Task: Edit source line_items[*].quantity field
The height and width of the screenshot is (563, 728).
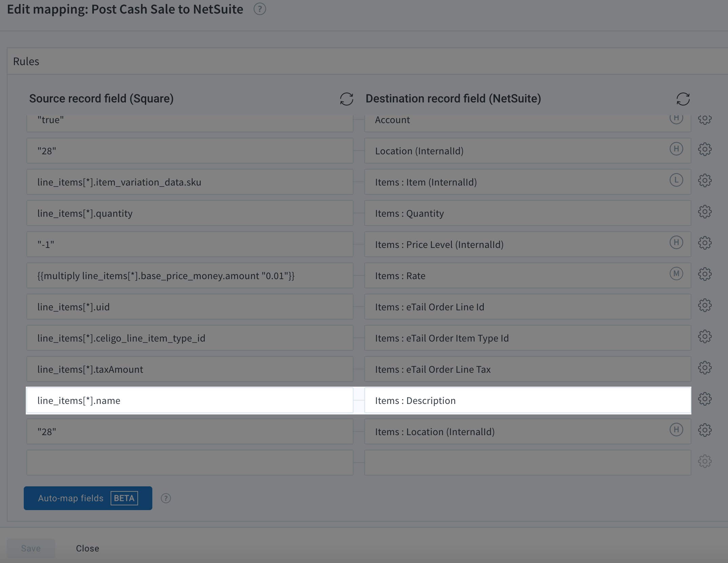Action: click(x=190, y=213)
